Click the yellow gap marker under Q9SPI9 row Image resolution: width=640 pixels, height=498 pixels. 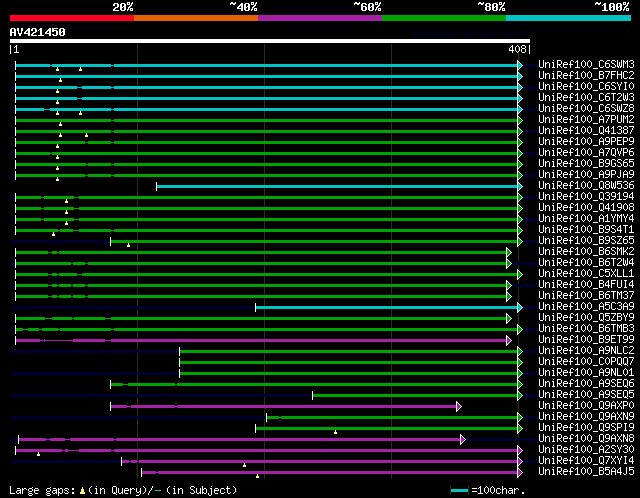335,432
